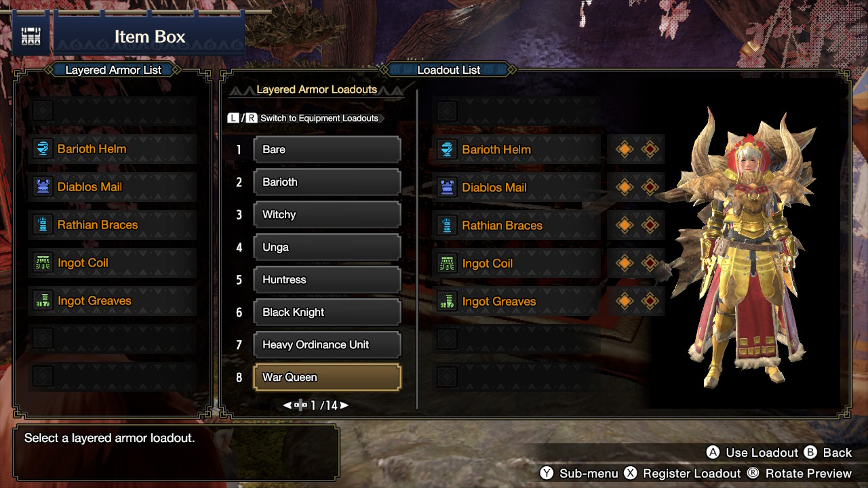
Task: Click the Diablos Mail chest icon in Loadout List
Action: point(447,188)
